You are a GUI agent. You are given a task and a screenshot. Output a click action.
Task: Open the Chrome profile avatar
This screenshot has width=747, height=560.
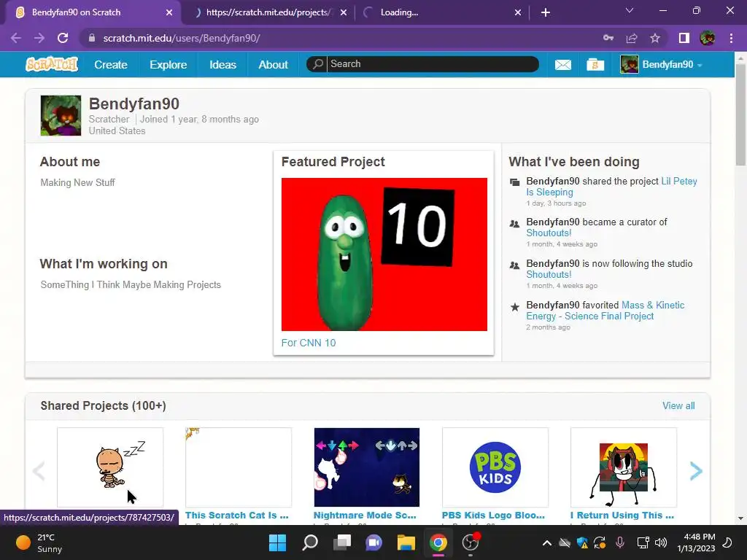click(708, 38)
